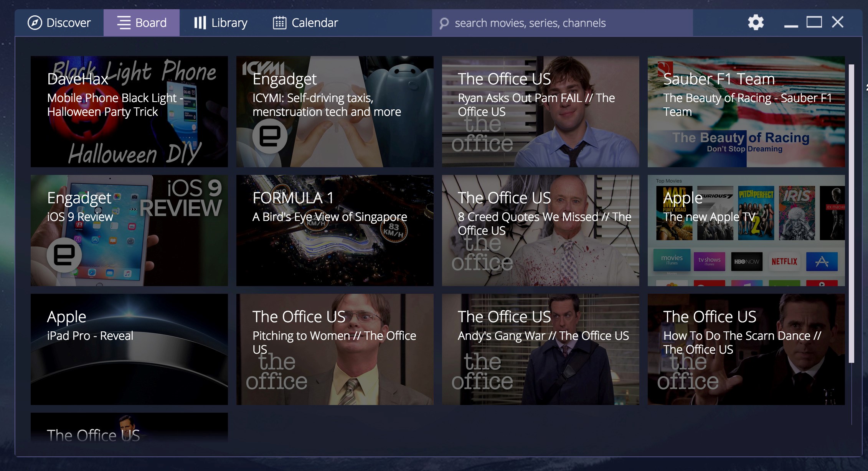868x471 pixels.
Task: Play Apple iPad Pro - Reveal video
Action: (x=129, y=349)
